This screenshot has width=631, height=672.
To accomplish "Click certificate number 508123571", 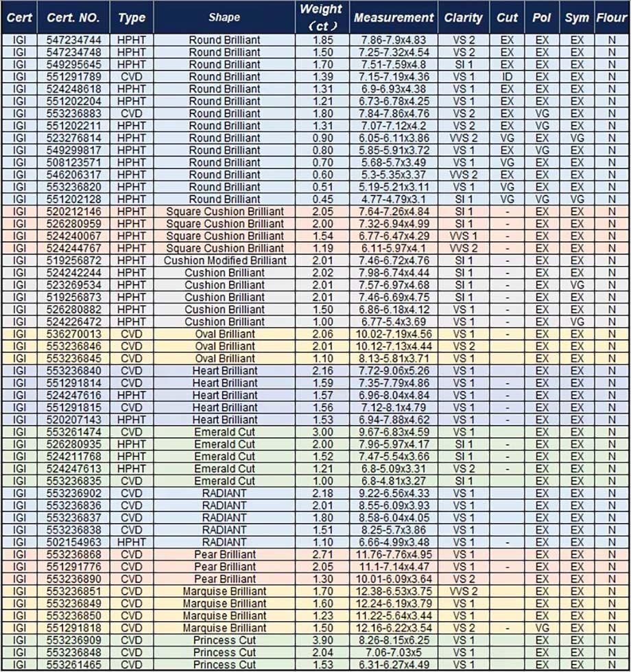I will tap(74, 163).
